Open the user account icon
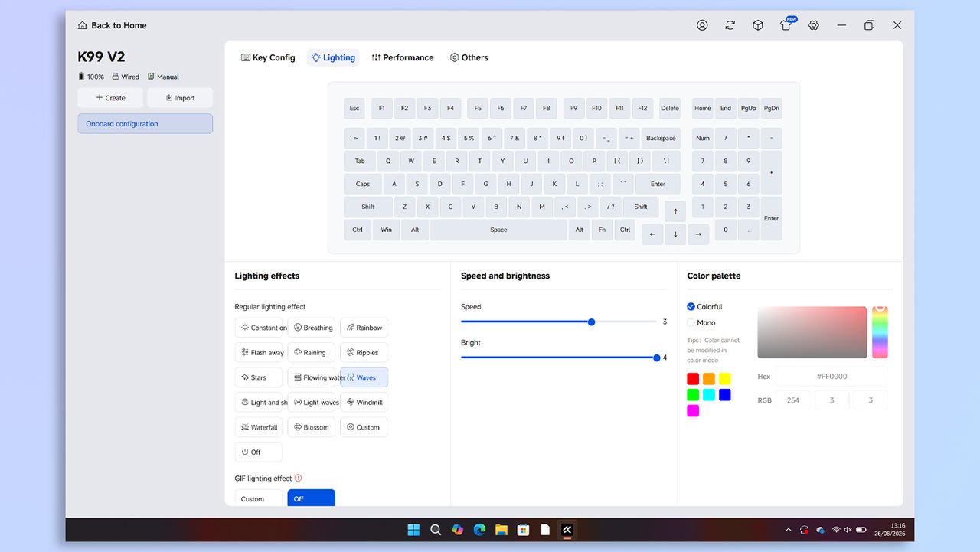Viewport: 980px width, 552px height. [x=702, y=25]
